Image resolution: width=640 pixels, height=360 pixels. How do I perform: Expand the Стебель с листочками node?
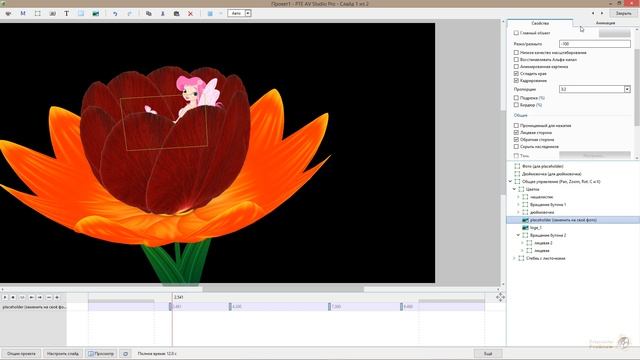coord(514,258)
